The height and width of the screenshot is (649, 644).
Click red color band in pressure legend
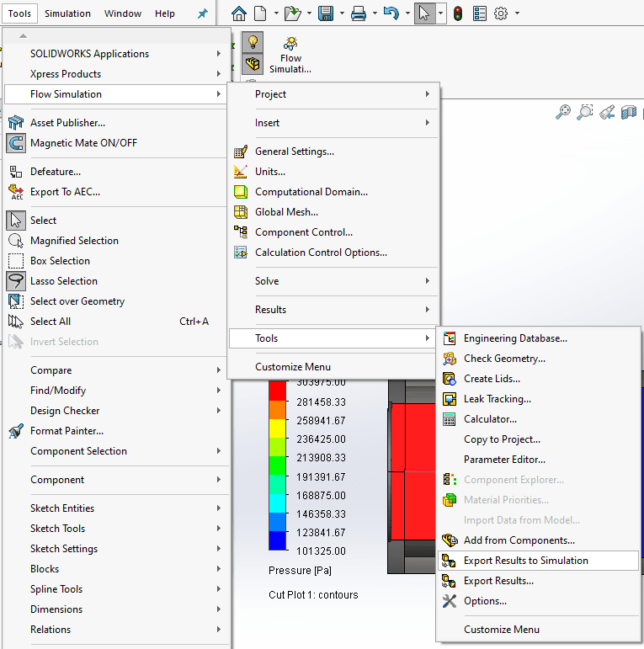click(x=277, y=391)
